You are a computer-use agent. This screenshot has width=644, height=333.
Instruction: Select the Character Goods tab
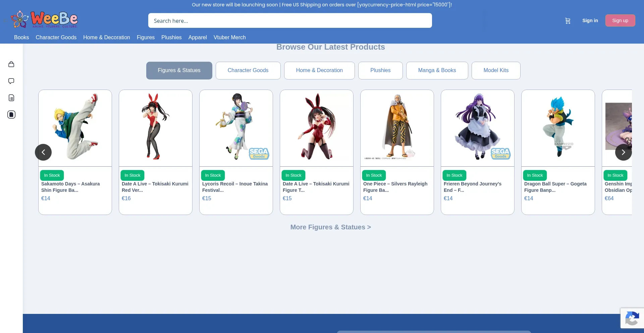[248, 70]
